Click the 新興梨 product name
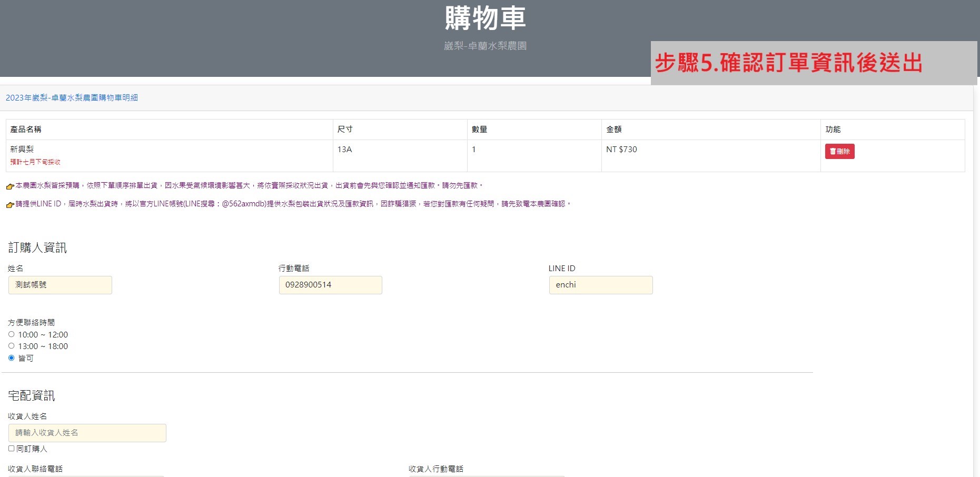The width and height of the screenshot is (980, 477). point(22,150)
